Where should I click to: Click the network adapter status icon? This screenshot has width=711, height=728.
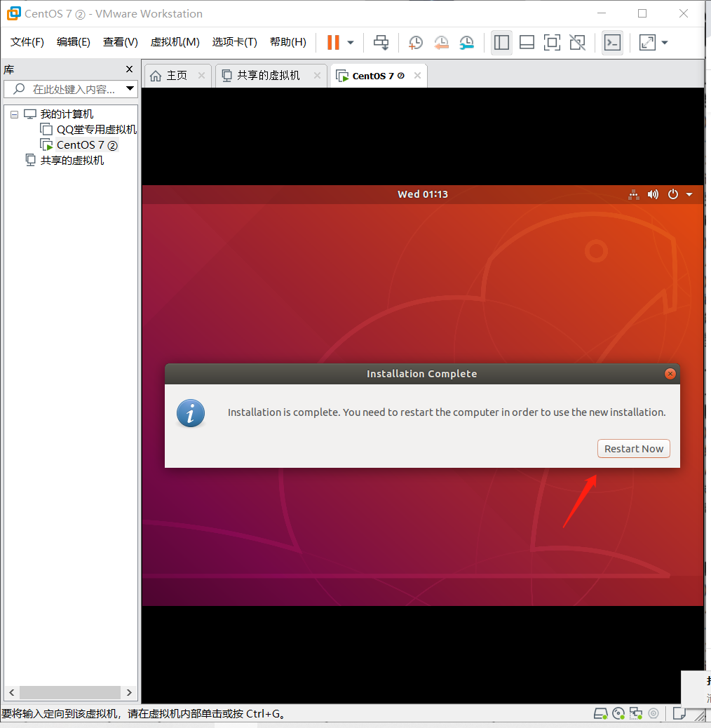click(x=636, y=713)
